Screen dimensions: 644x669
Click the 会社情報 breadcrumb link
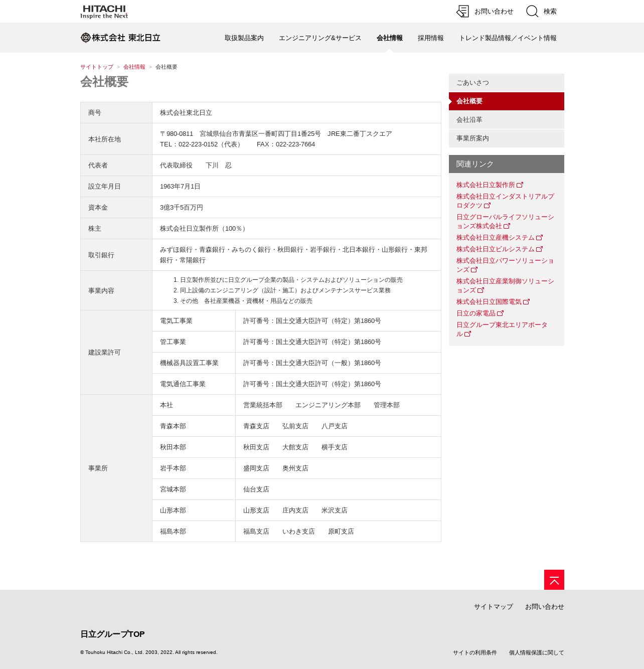pyautogui.click(x=134, y=67)
